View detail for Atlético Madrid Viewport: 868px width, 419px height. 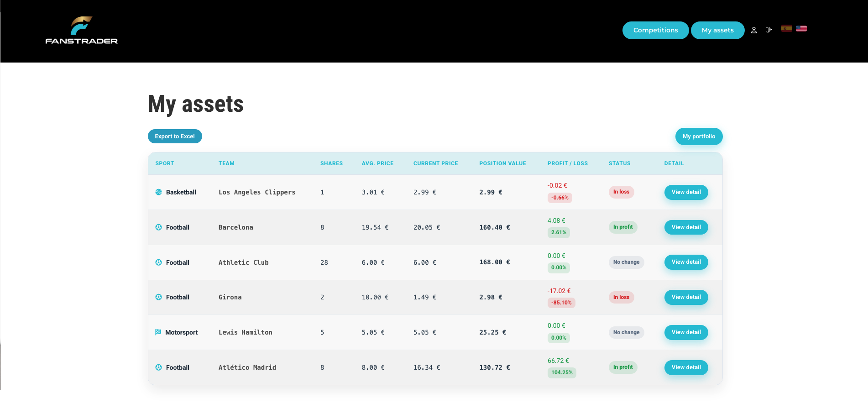pyautogui.click(x=686, y=367)
